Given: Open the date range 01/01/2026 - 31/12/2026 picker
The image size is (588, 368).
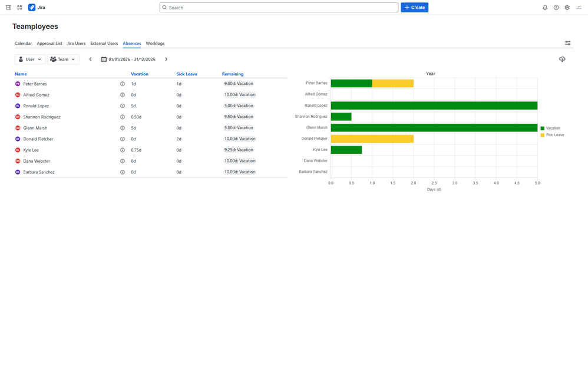Looking at the screenshot, I should click(128, 60).
